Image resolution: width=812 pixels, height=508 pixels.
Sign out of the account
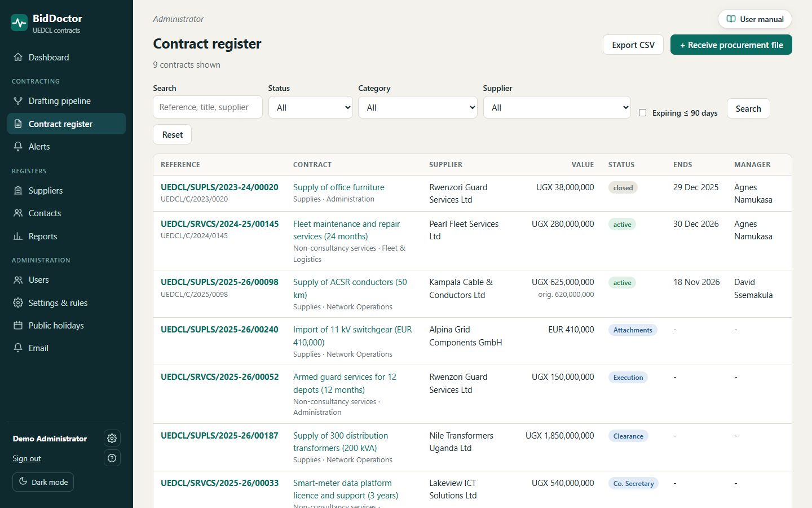[27, 458]
